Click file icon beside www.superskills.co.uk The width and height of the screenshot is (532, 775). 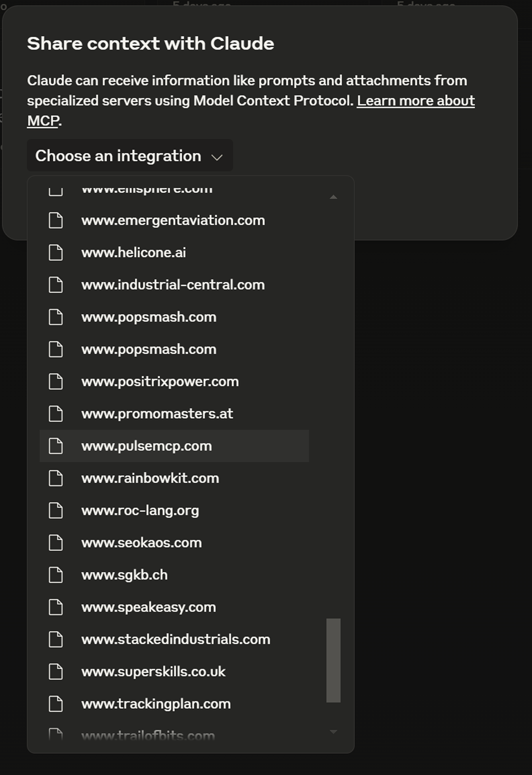point(56,672)
